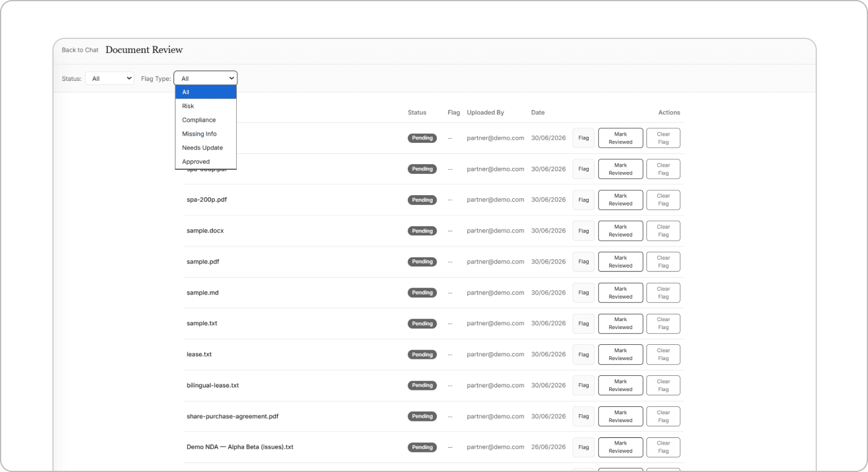
Task: Click date 26/06/2026 in Demo NDA row
Action: click(548, 447)
